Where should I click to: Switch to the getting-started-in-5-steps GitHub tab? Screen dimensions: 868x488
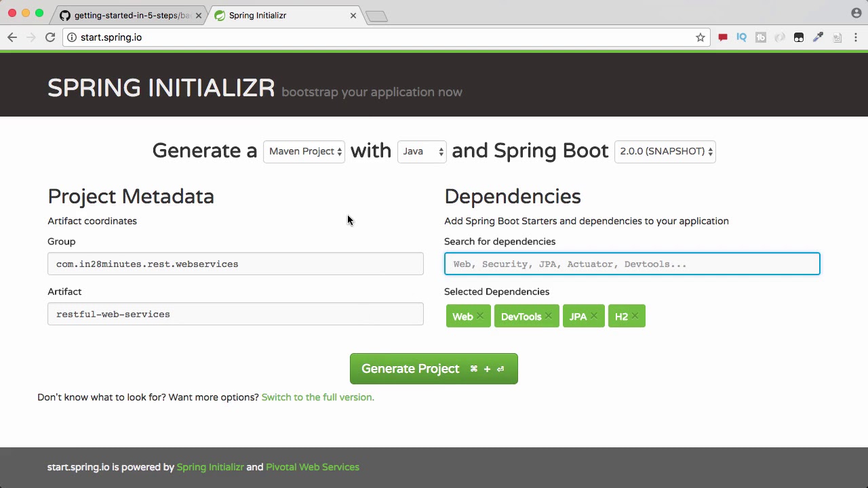(130, 16)
